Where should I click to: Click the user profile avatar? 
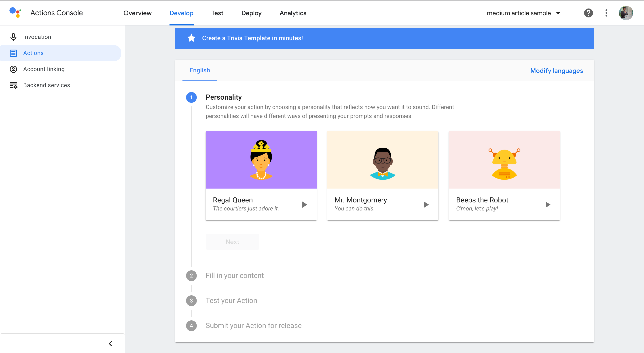[x=626, y=13]
